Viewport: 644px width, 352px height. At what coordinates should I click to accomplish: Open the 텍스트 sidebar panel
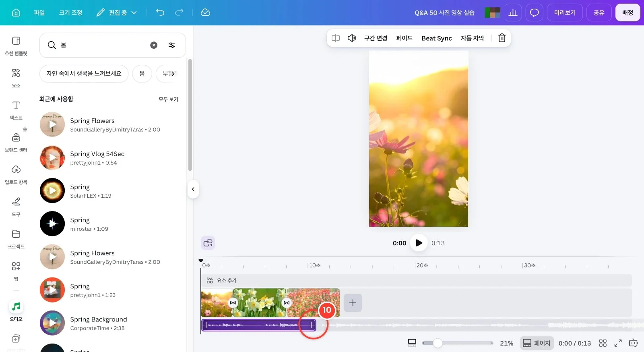coord(16,110)
